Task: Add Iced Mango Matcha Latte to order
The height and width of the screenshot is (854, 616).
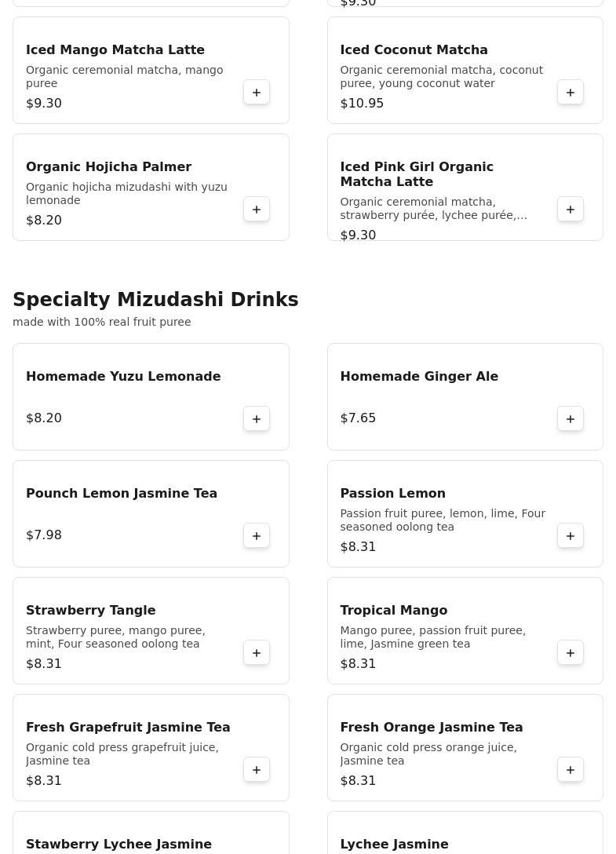Action: tap(257, 93)
